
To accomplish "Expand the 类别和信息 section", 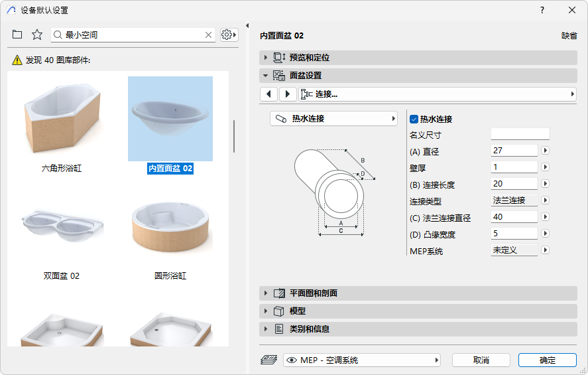I will pyautogui.click(x=266, y=329).
